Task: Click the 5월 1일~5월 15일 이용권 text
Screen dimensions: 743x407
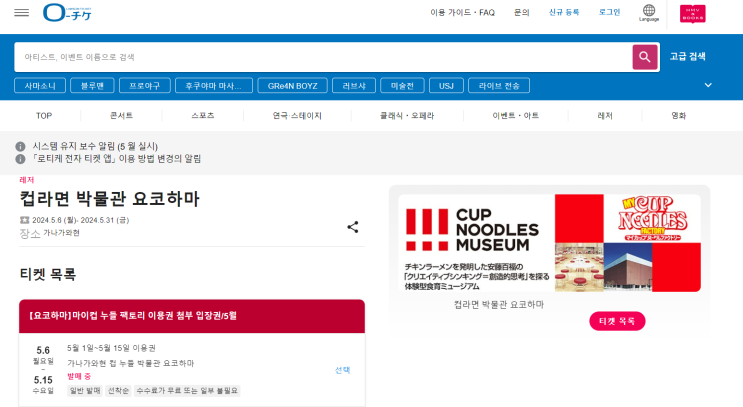Action: click(x=111, y=348)
